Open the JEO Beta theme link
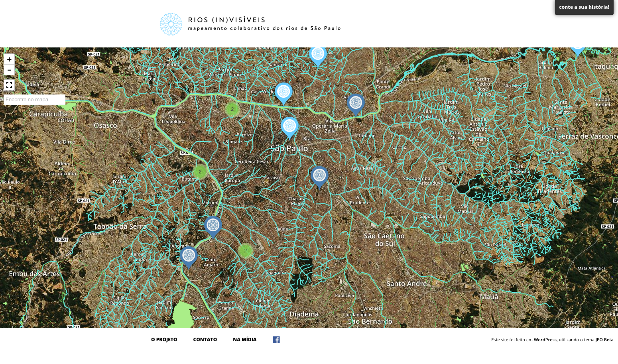The image size is (618, 364). pyautogui.click(x=604, y=340)
